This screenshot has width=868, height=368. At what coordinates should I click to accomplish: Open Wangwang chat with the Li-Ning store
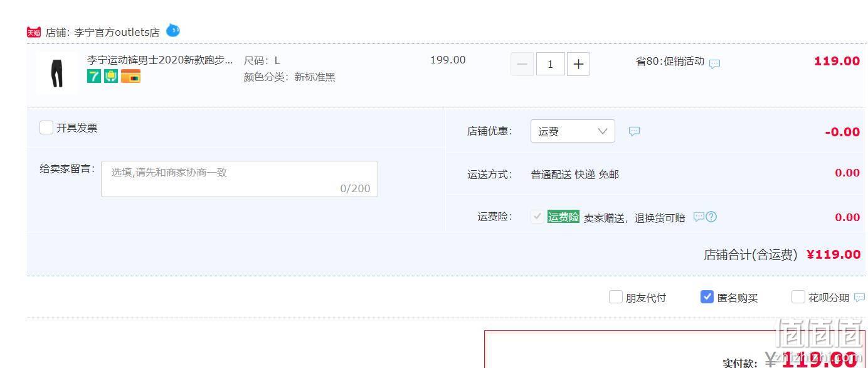172,30
